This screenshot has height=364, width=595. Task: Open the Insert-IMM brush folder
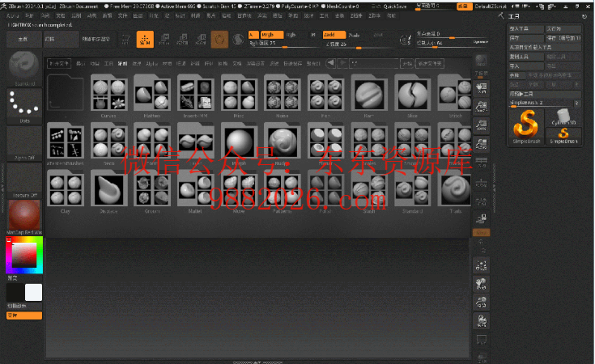[x=195, y=95]
